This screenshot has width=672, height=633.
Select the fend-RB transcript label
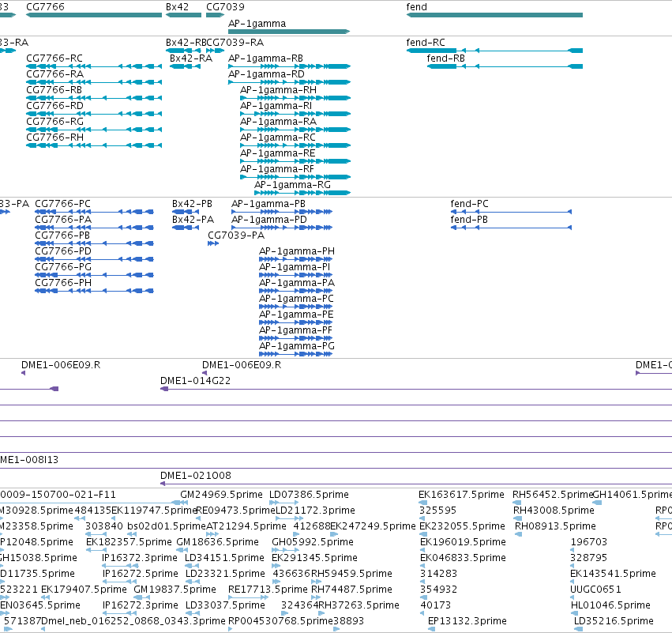445,58
